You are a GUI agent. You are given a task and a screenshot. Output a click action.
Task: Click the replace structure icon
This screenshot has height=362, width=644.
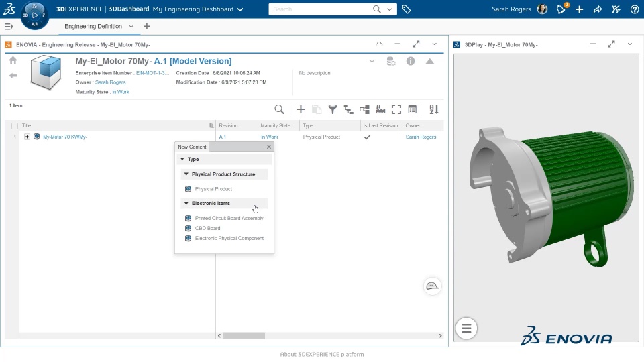[x=364, y=109]
